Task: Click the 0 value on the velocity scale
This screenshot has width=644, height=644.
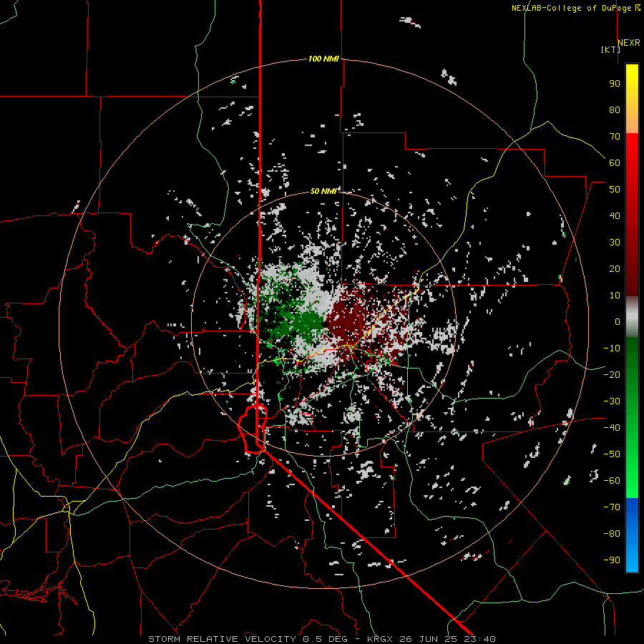Action: point(618,321)
